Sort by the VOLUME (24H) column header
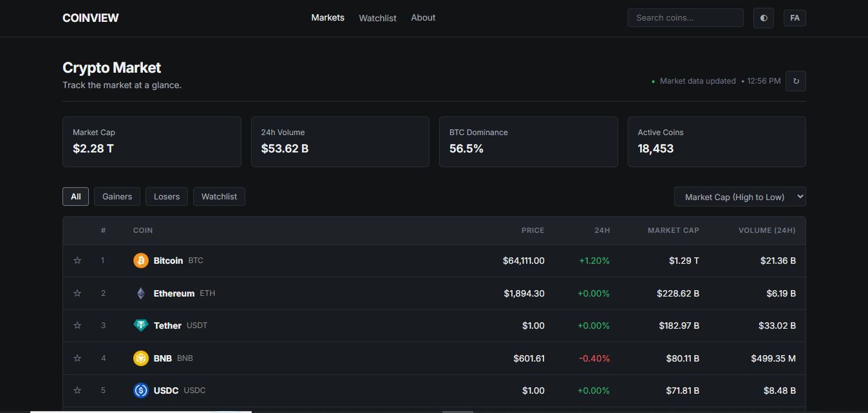 point(767,230)
